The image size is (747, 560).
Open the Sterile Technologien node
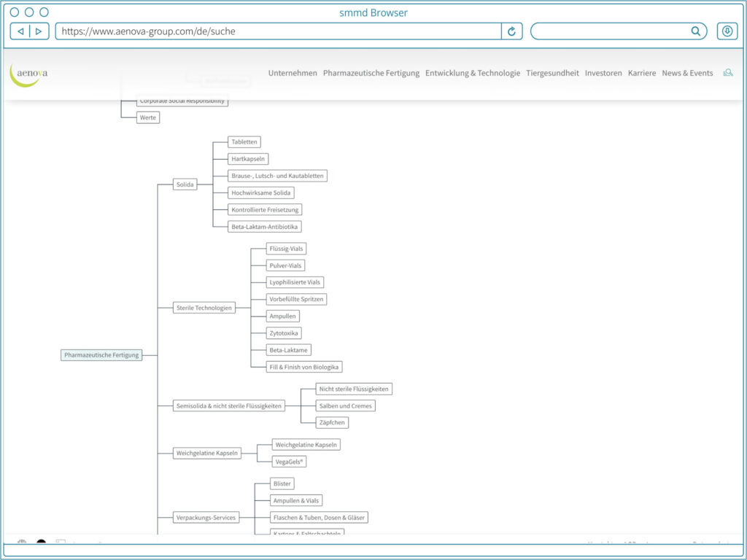pos(204,308)
